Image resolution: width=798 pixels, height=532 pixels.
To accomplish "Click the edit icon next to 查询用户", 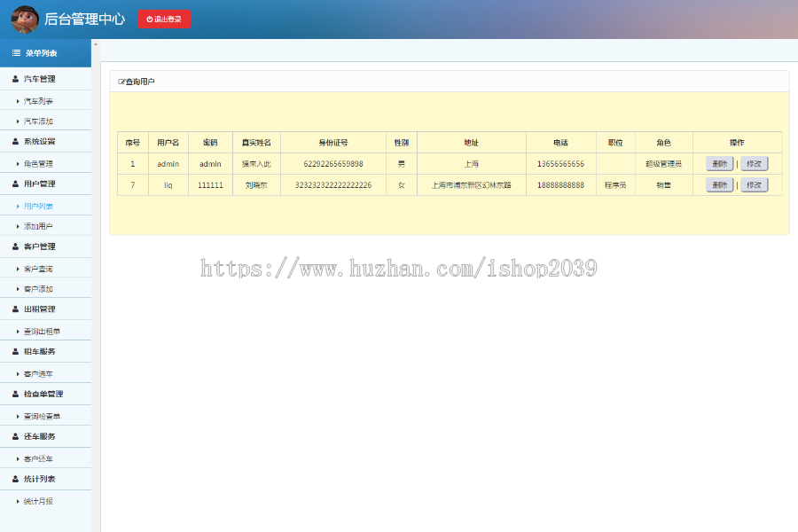I will coord(121,82).
